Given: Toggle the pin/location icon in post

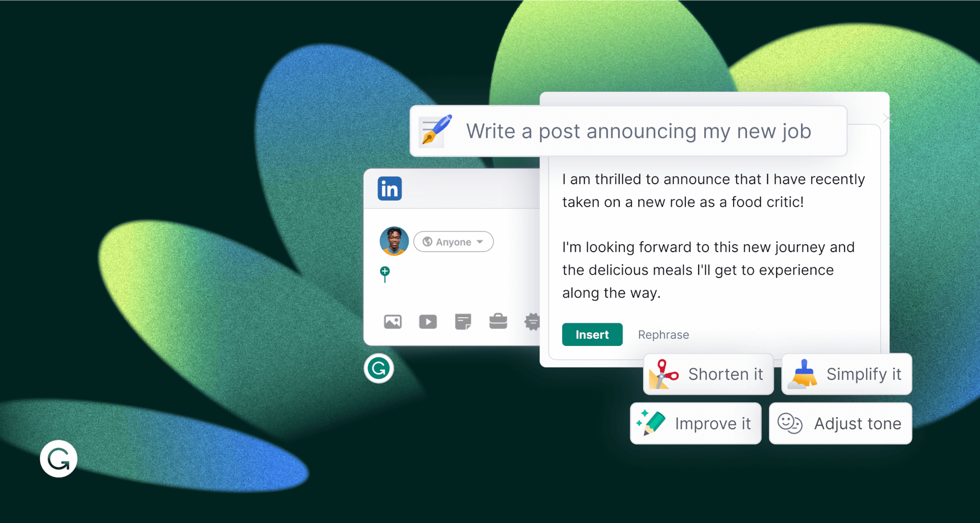Looking at the screenshot, I should pos(384,274).
